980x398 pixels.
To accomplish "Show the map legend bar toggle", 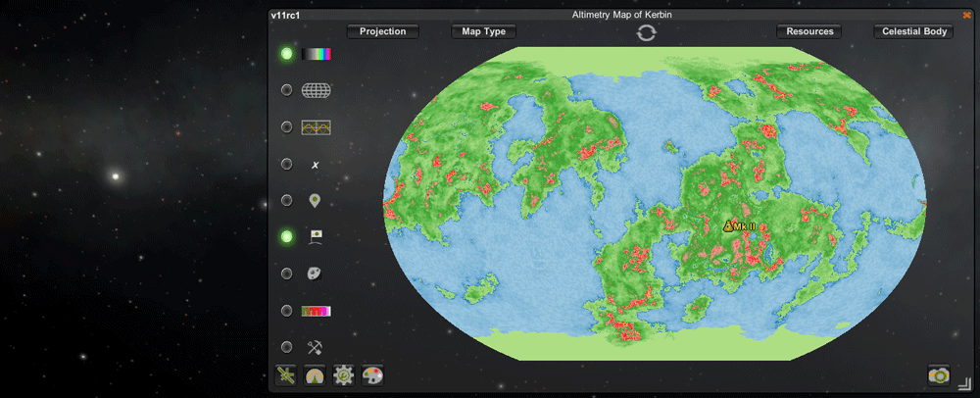I will tap(287, 311).
